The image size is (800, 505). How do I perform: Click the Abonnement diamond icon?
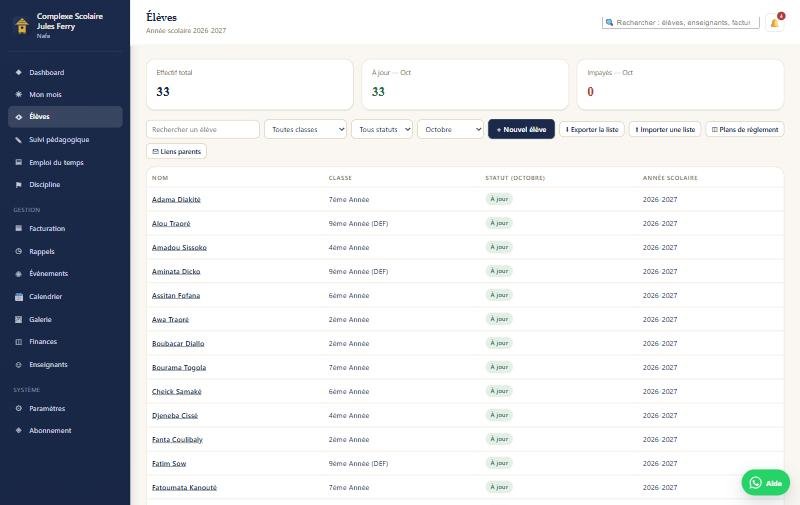click(19, 431)
